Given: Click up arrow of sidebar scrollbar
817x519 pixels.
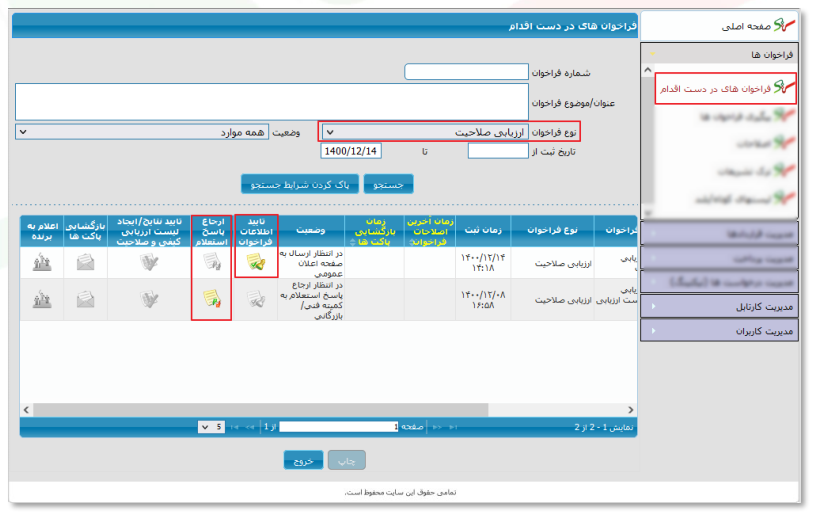Looking at the screenshot, I should point(648,69).
